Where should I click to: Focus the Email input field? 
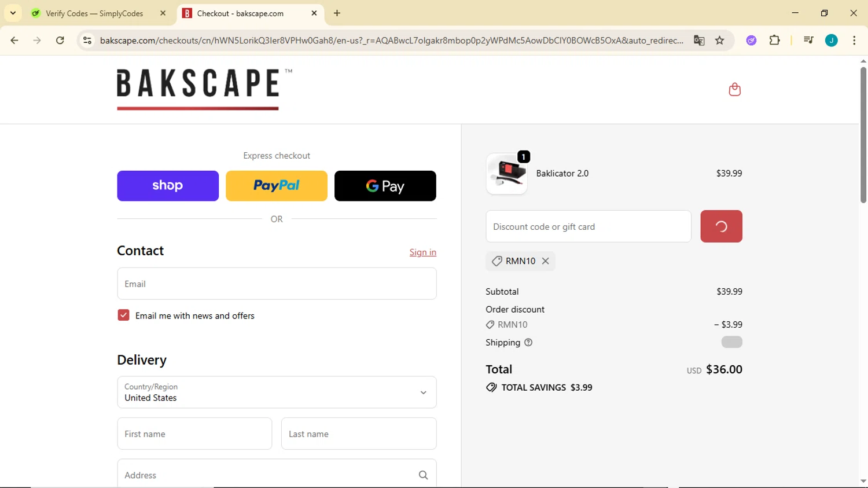click(x=277, y=284)
